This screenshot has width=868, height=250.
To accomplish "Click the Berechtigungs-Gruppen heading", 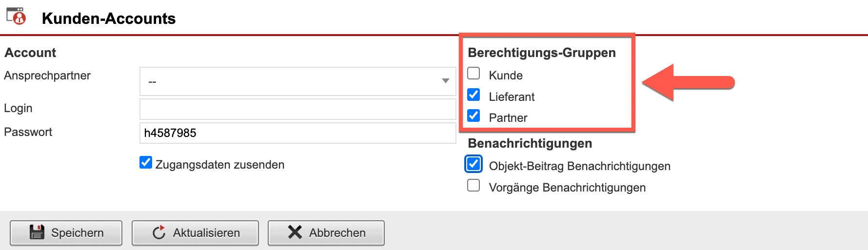I will [541, 53].
